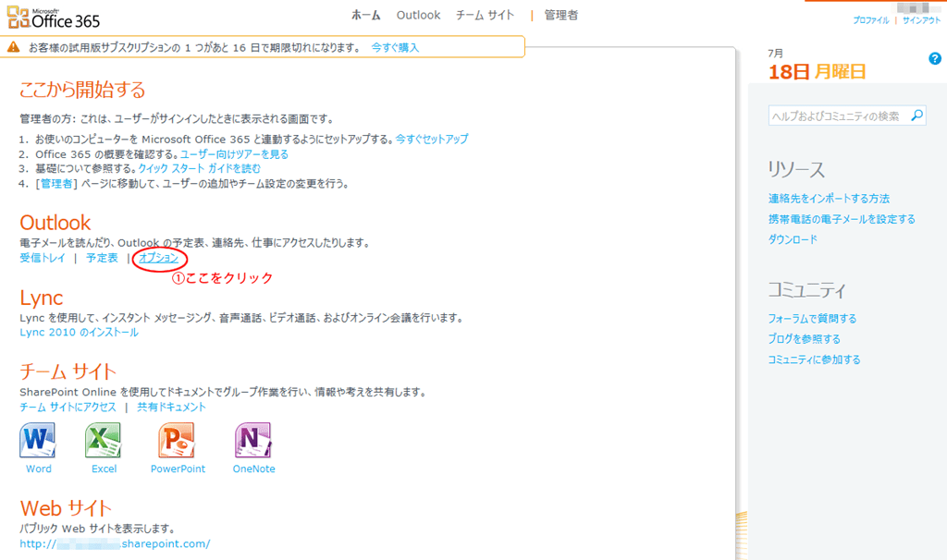Open クイック スタート ガイドを読む link
This screenshot has width=947, height=560.
pyautogui.click(x=200, y=168)
